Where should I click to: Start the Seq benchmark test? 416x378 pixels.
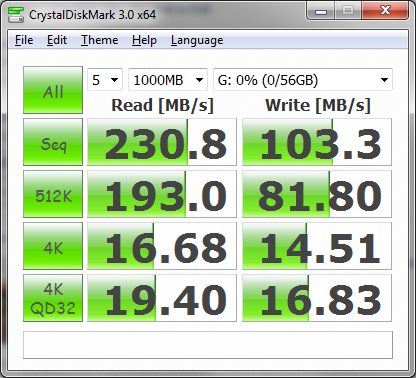[x=53, y=142]
